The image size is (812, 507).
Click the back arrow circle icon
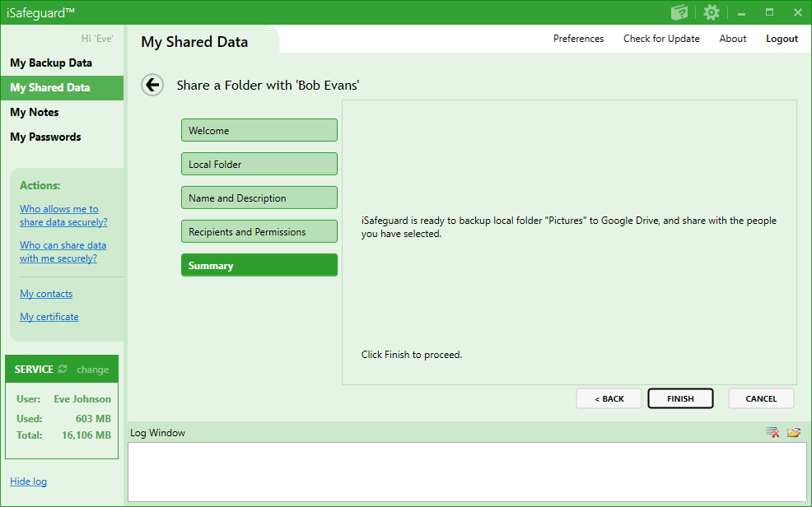[x=152, y=85]
